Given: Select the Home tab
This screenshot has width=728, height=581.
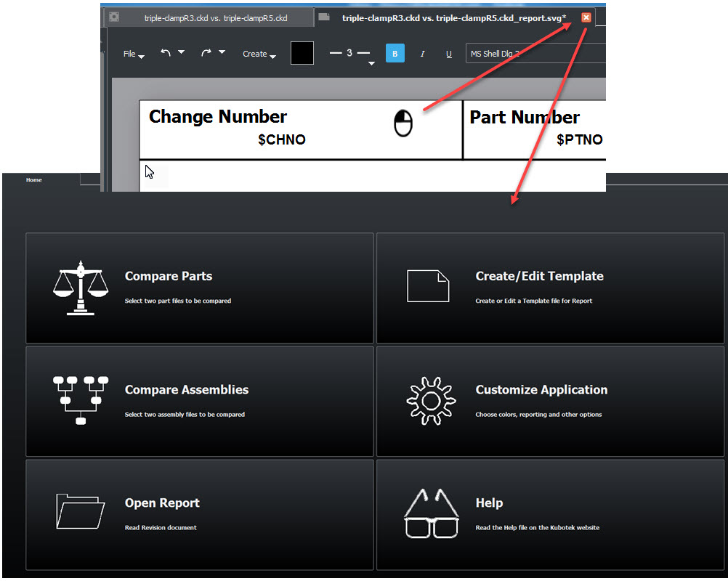Looking at the screenshot, I should (x=34, y=180).
